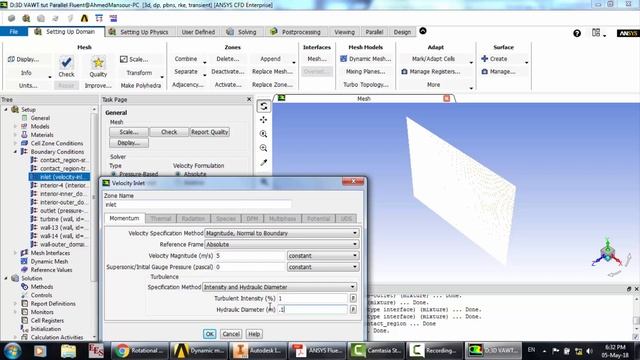Viewport: 640px width, 360px height.
Task: Open the Reference Frame dropdown
Action: click(282, 244)
